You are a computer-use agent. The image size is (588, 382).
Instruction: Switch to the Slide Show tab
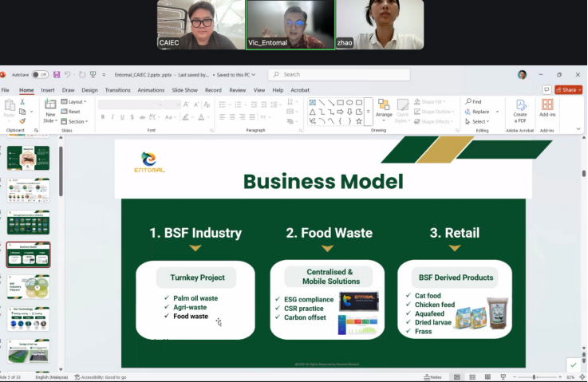click(185, 90)
